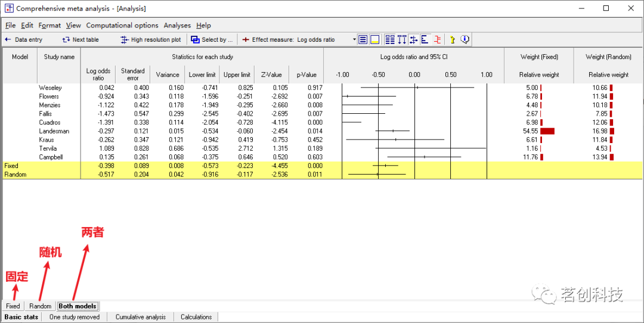Viewport: 644px width, 323px height.
Task: Select the Campbell study name
Action: tap(51, 157)
